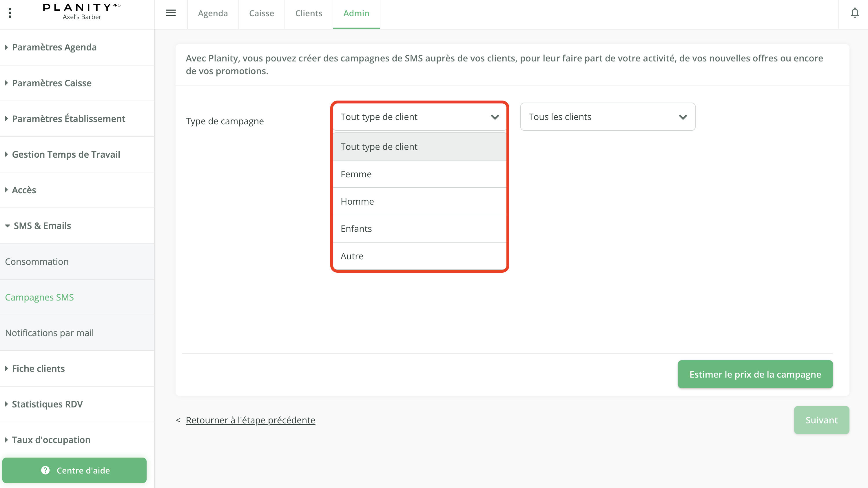Follow Retourner à l'étape précédente link
The width and height of the screenshot is (868, 488).
click(250, 420)
